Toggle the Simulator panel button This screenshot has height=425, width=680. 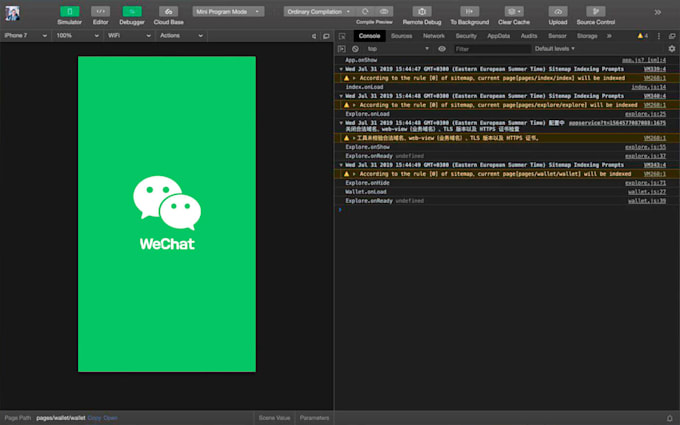pos(69,12)
